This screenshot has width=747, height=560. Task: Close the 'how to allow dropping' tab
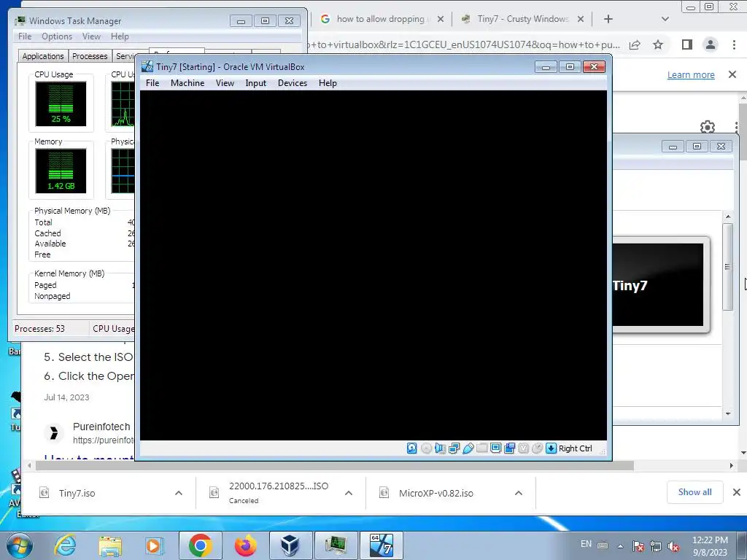[x=440, y=19]
